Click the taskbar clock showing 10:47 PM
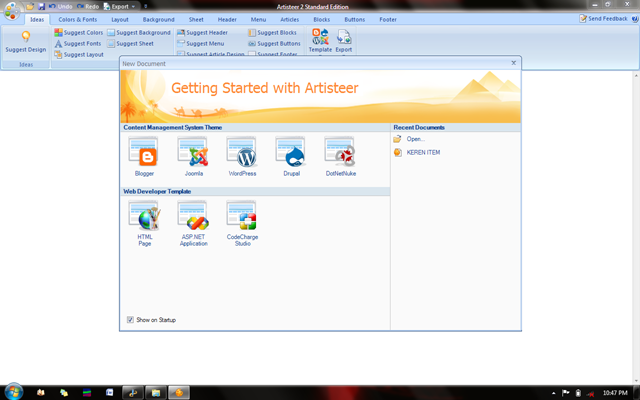Screen dimensions: 640x400 615,393
